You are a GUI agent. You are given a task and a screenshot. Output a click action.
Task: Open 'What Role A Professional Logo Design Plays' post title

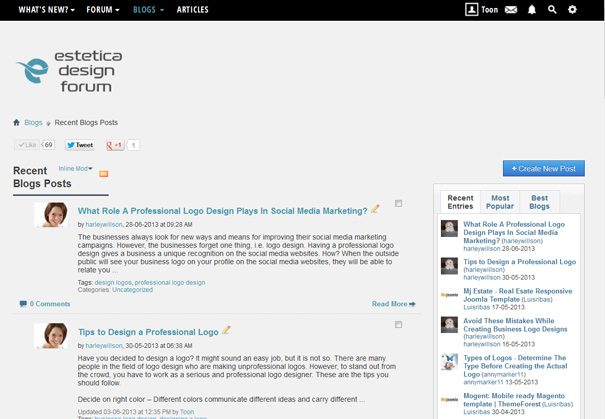(x=223, y=211)
